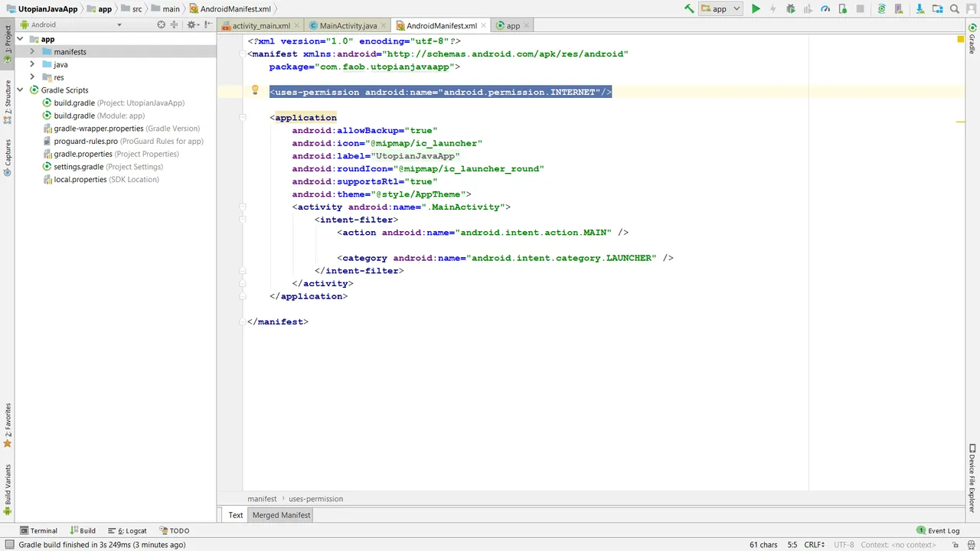
Task: Click the Stop square button
Action: pos(861,9)
